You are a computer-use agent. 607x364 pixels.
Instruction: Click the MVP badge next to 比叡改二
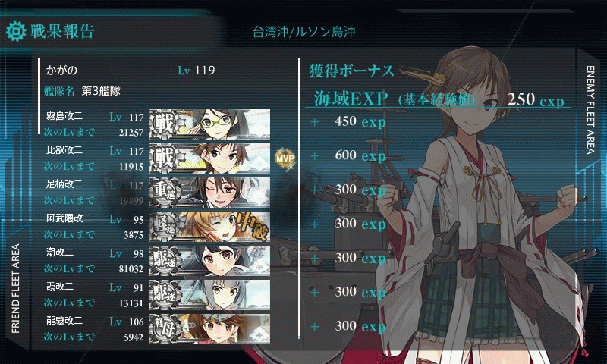285,158
